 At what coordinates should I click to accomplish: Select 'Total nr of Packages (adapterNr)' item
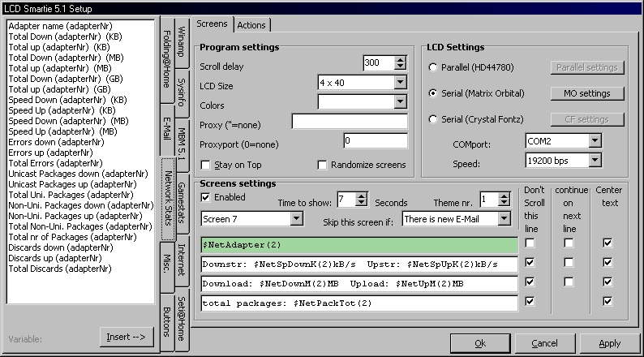(73, 237)
